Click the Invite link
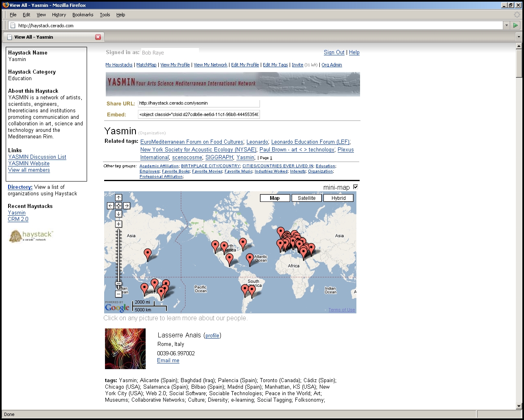 pos(297,65)
